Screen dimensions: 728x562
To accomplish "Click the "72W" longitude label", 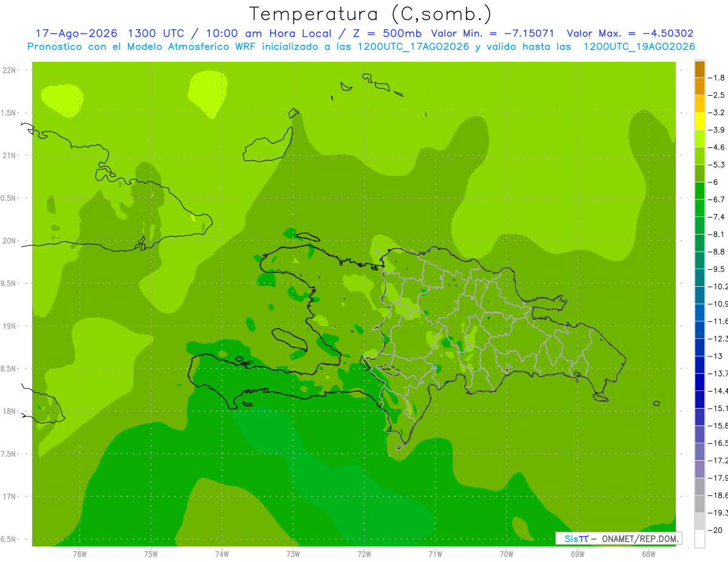I will click(x=364, y=554).
